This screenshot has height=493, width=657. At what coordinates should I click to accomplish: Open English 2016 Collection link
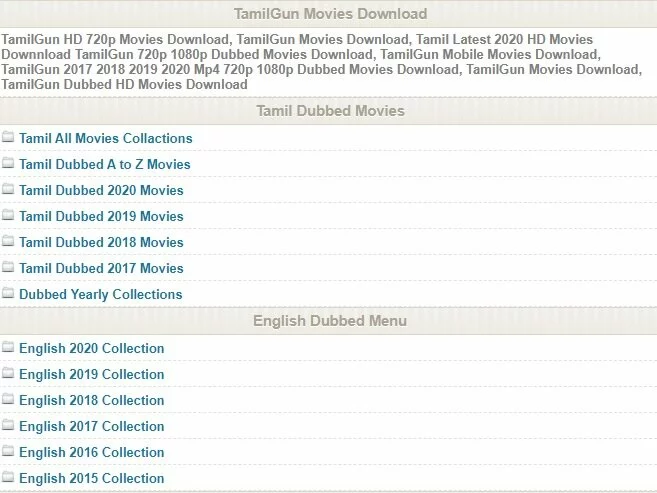pyautogui.click(x=92, y=452)
